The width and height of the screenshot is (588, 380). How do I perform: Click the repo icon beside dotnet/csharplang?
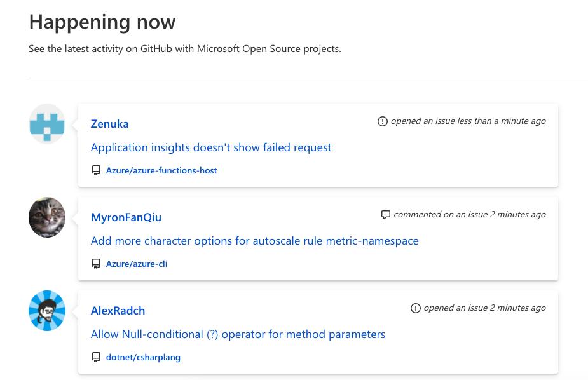pos(96,357)
